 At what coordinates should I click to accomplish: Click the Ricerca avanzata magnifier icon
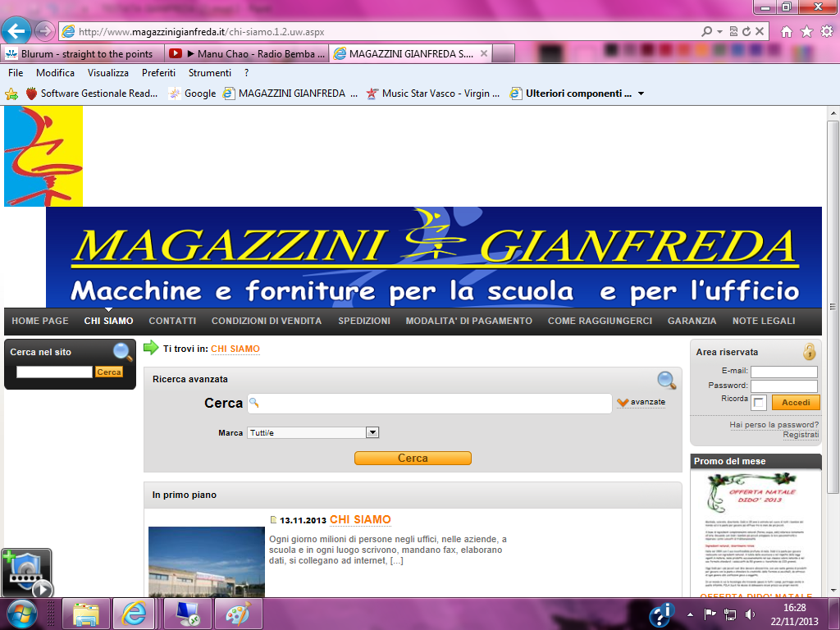pyautogui.click(x=666, y=381)
